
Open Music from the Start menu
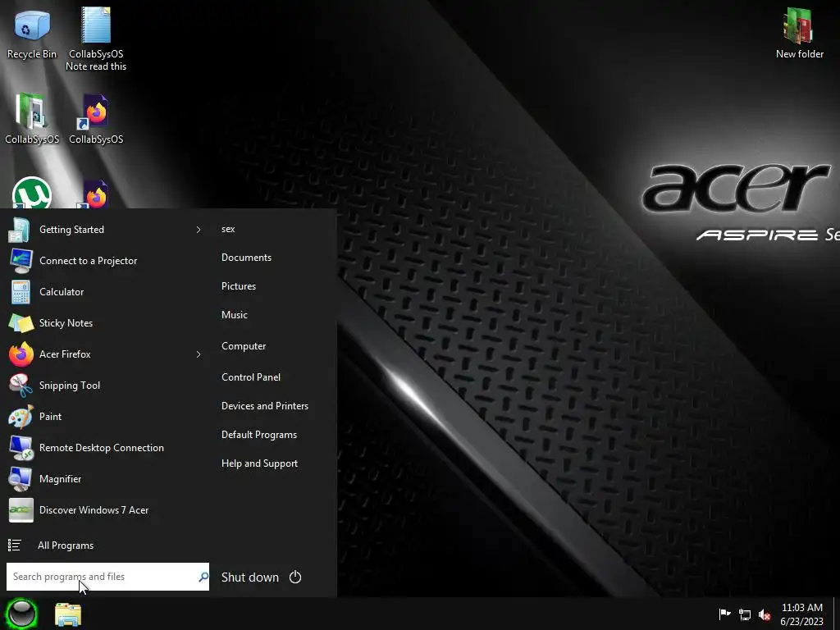pos(235,315)
